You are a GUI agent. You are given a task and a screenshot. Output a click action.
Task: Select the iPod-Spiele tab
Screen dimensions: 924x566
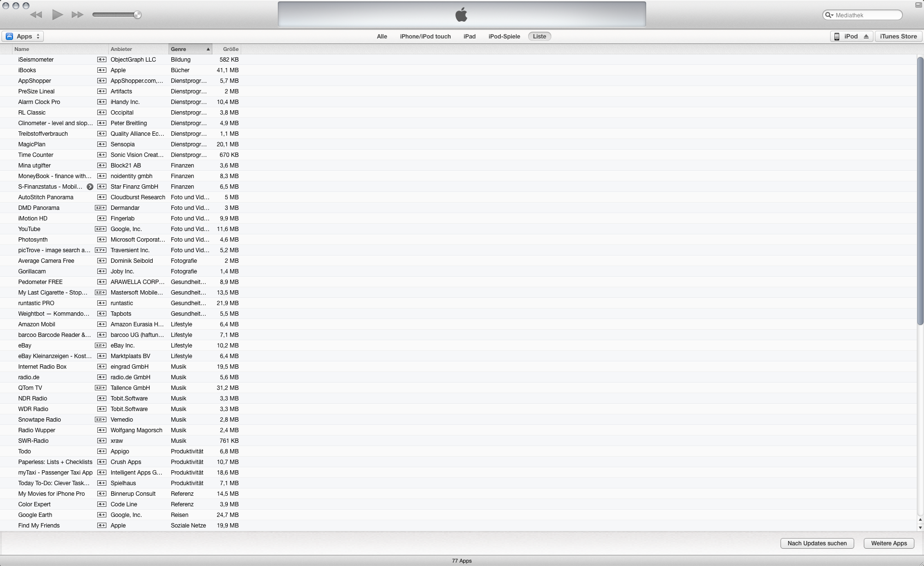[504, 37]
